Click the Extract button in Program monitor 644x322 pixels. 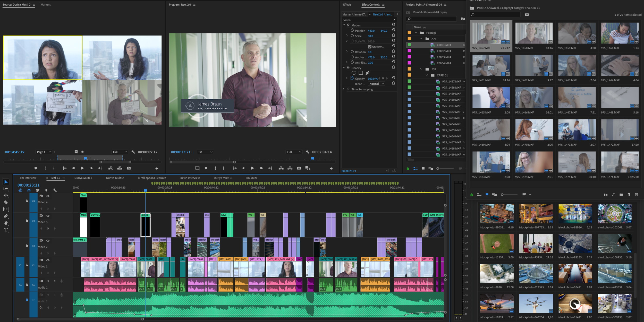click(290, 168)
